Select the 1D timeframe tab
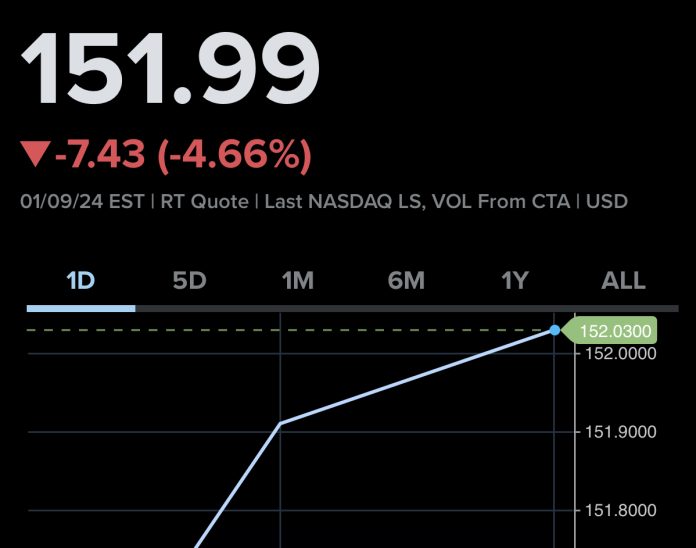696x548 pixels. (x=80, y=281)
